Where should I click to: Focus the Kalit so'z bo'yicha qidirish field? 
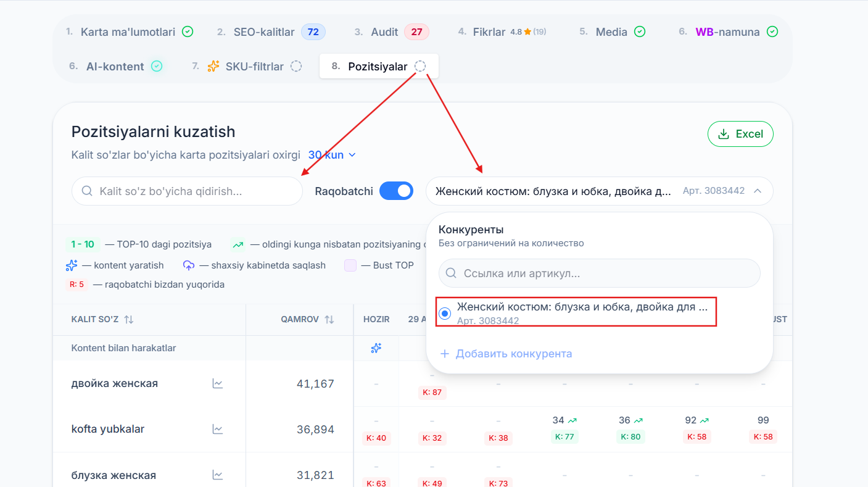click(x=188, y=191)
